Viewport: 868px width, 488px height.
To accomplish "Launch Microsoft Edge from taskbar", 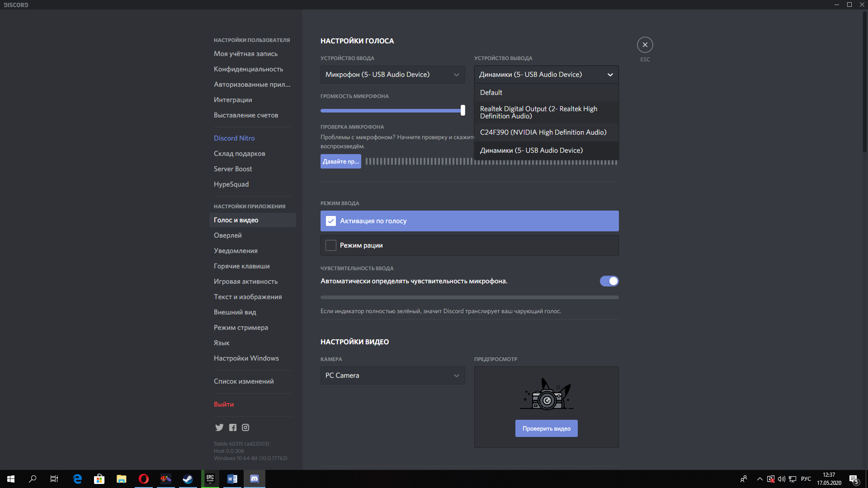I will coord(77,479).
